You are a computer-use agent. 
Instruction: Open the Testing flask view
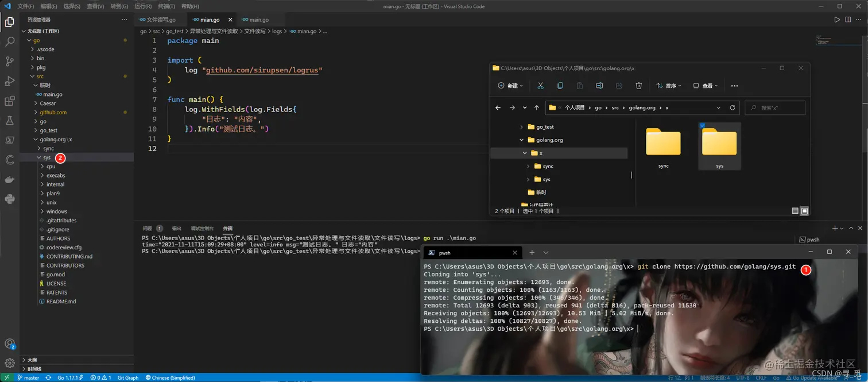(x=10, y=121)
